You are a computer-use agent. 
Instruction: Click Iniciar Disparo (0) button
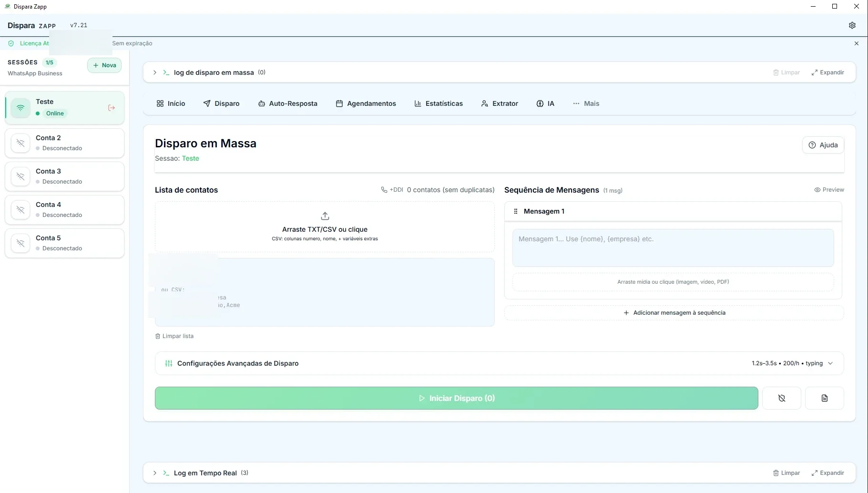(457, 398)
